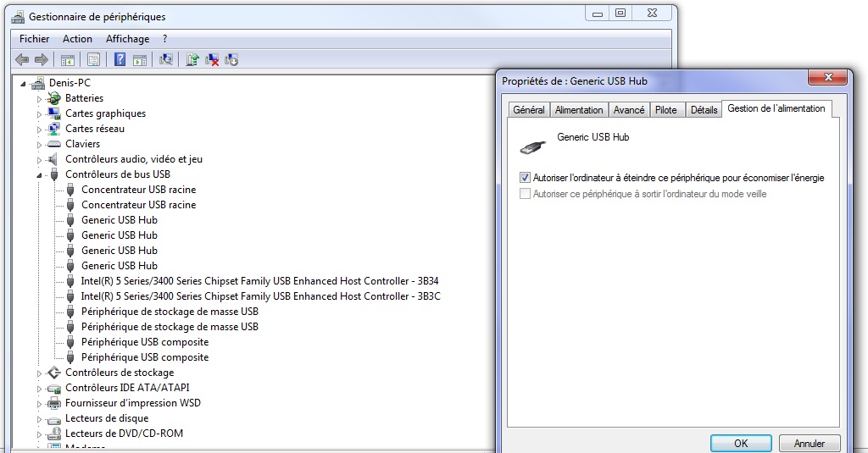Image resolution: width=868 pixels, height=453 pixels.
Task: Switch to the Détails tab
Action: (704, 109)
